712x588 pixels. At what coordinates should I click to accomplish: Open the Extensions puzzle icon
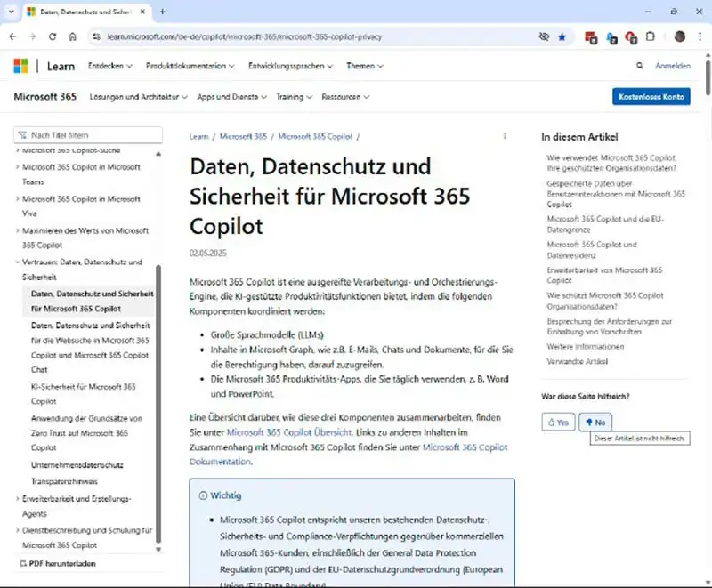650,36
